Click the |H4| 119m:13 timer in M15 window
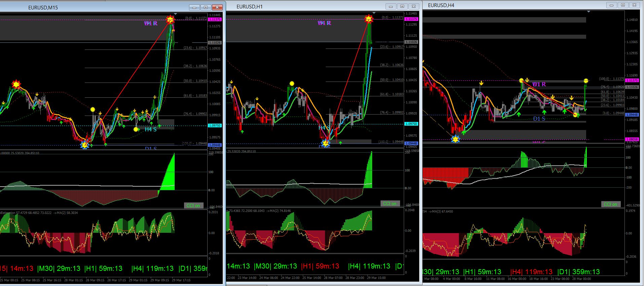The image size is (644, 286). pyautogui.click(x=152, y=268)
